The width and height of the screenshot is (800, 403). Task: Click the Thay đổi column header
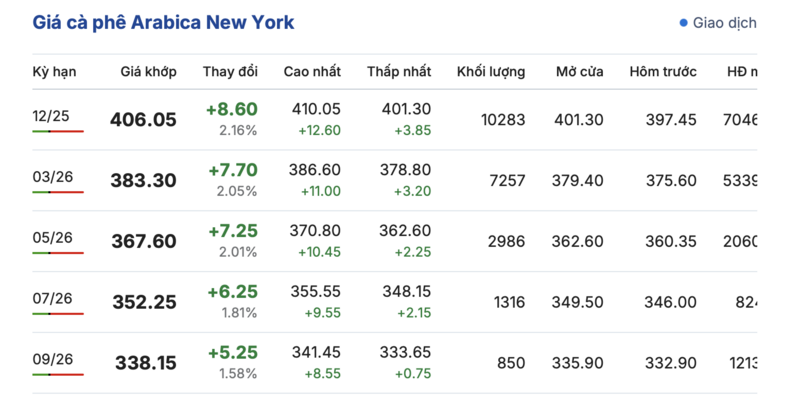230,72
